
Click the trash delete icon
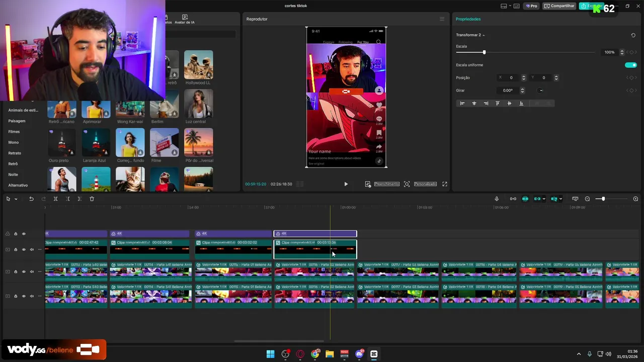pyautogui.click(x=92, y=199)
